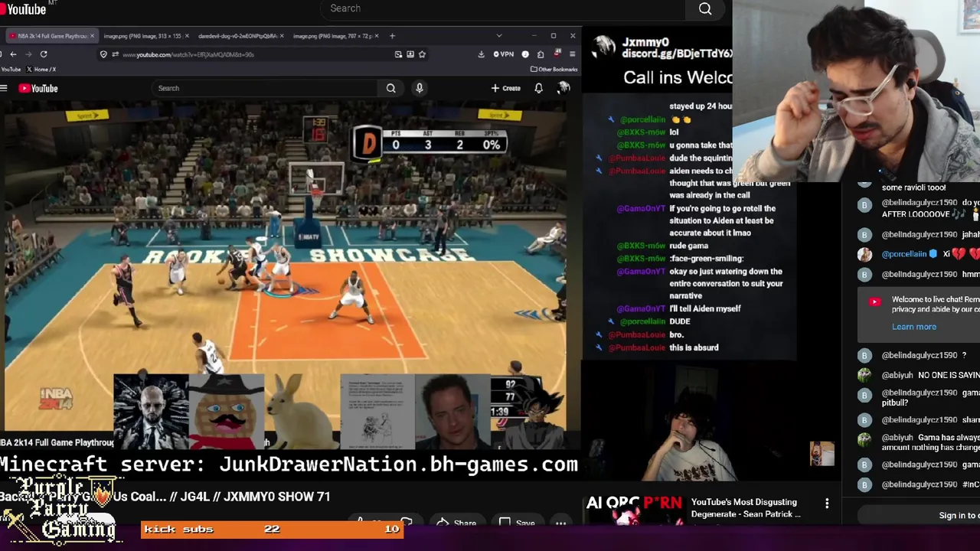Open YouTube's Most Disgusting Degenerate recommended video
This screenshot has width=980, height=551.
[746, 508]
